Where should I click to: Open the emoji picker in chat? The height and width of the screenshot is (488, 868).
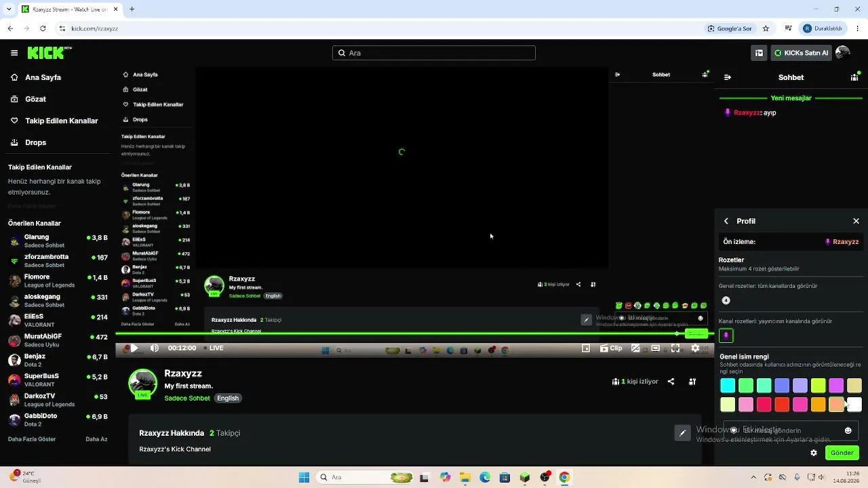coord(848,430)
